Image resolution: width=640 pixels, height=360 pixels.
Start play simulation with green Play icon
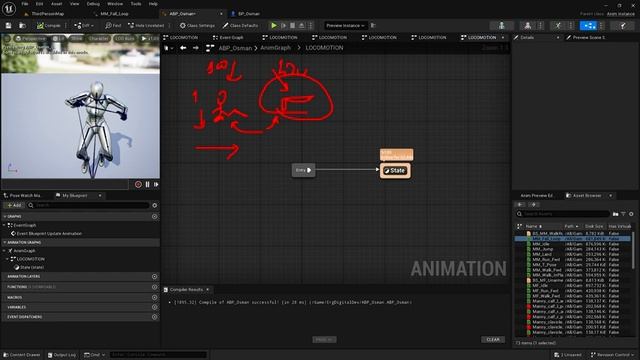(274, 25)
